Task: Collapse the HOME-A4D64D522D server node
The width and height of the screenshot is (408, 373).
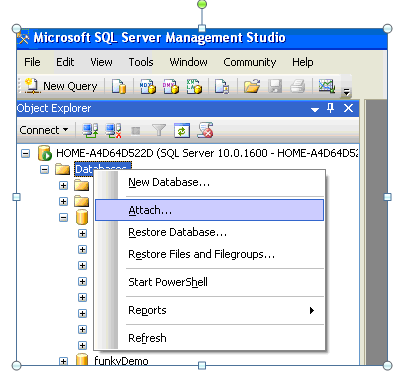Action: point(26,153)
